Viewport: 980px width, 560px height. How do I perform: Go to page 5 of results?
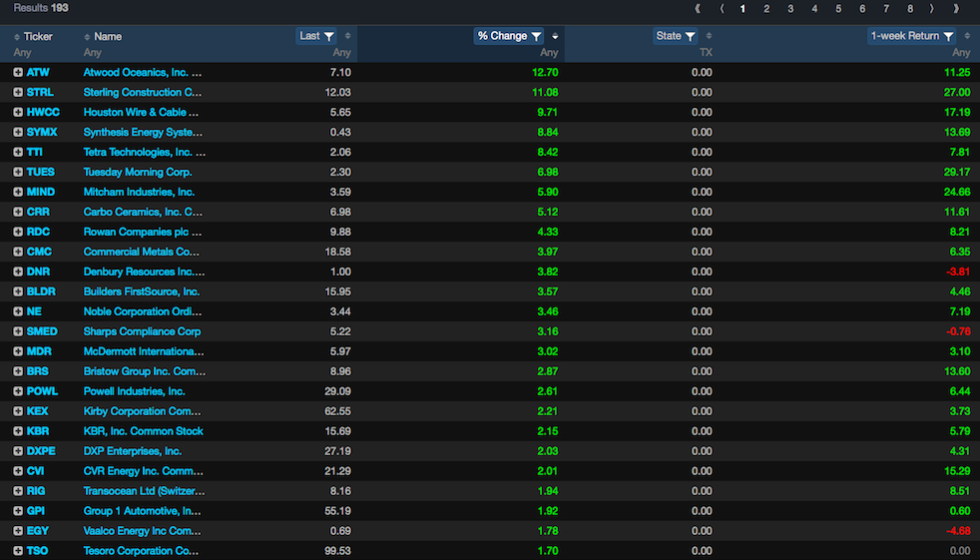838,9
